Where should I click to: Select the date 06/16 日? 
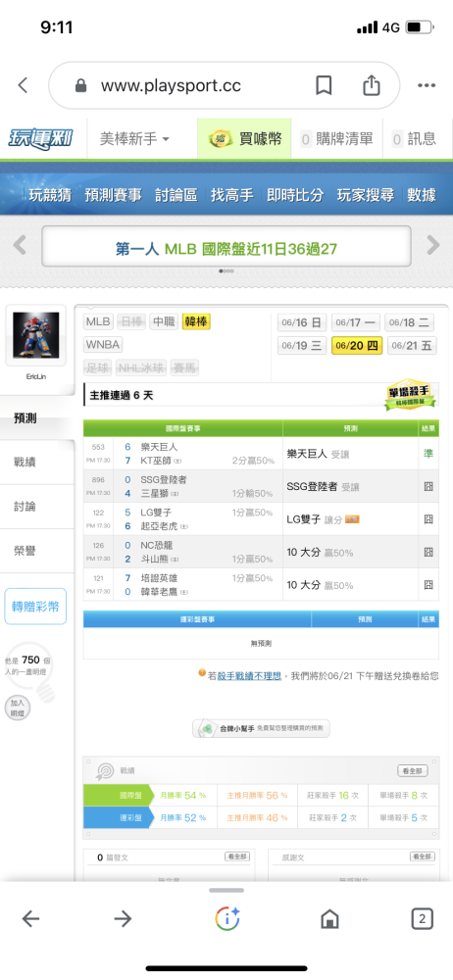[x=302, y=322]
